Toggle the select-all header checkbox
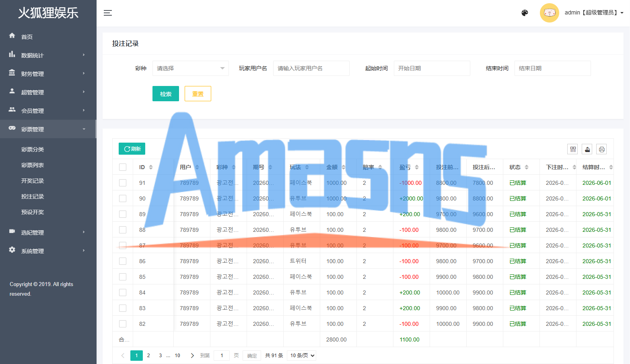The width and height of the screenshot is (630, 364). pos(123,167)
